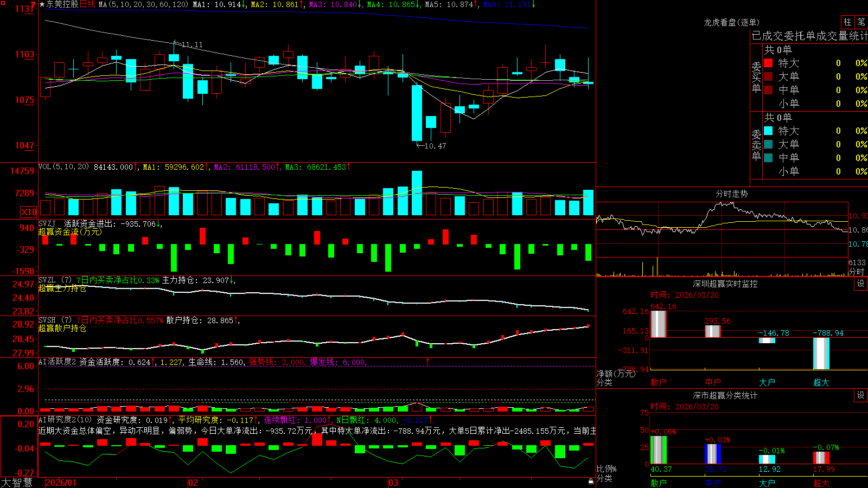Image resolution: width=868 pixels, height=488 pixels.
Task: Click the 委买单 section label
Action: coord(756,77)
